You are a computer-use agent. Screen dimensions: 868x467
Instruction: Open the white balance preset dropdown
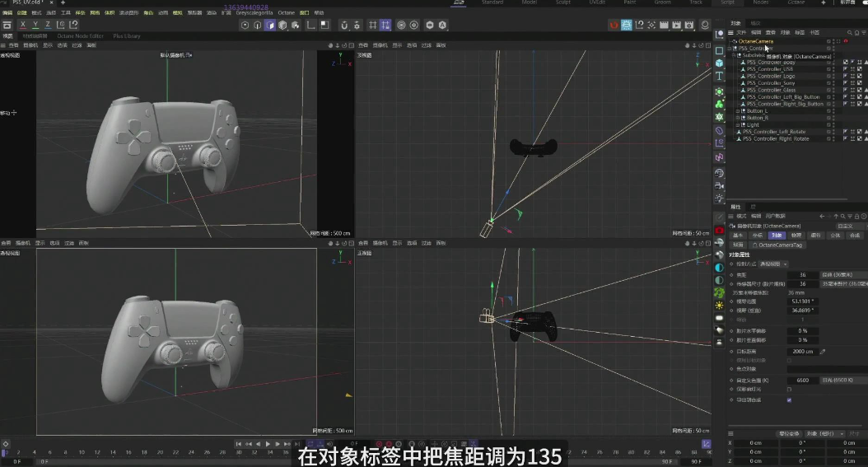click(x=842, y=381)
